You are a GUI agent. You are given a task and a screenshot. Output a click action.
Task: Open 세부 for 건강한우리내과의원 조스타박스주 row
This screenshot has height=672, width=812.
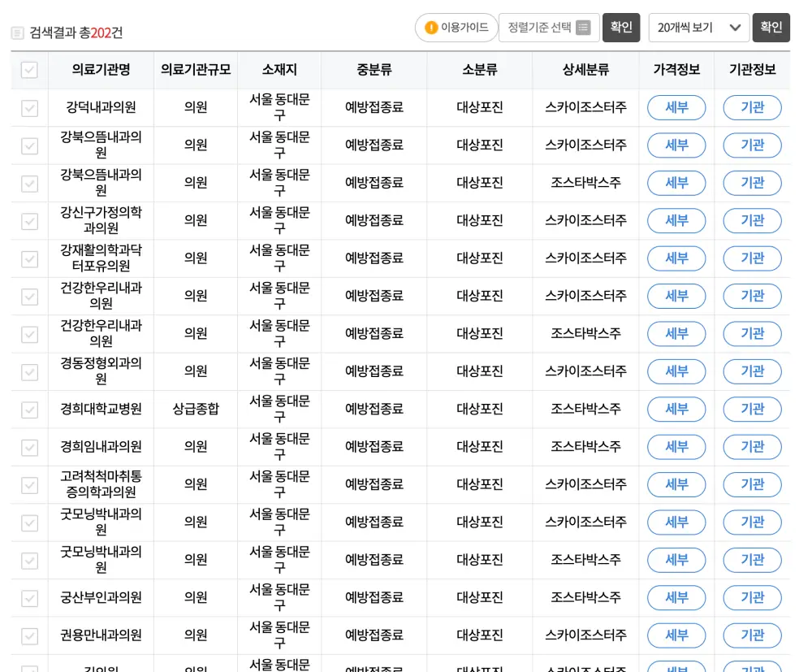coord(676,334)
